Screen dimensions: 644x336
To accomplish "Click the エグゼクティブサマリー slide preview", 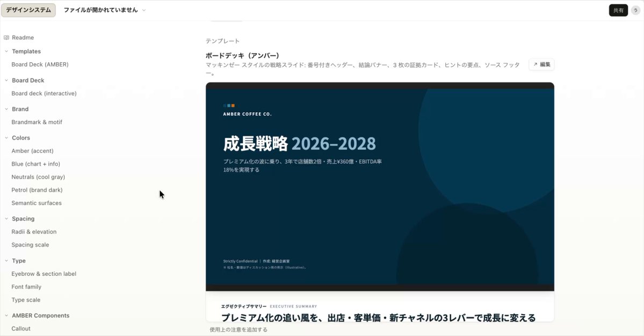I will point(380,308).
